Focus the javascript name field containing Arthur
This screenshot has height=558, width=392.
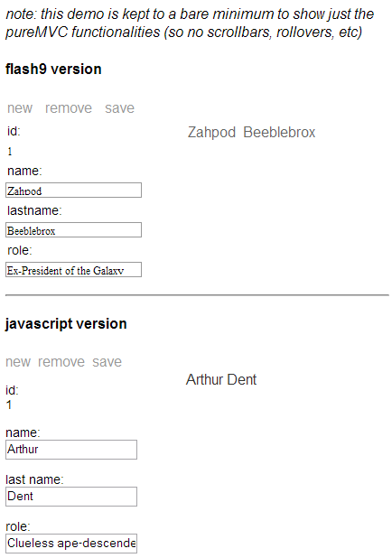[71, 450]
